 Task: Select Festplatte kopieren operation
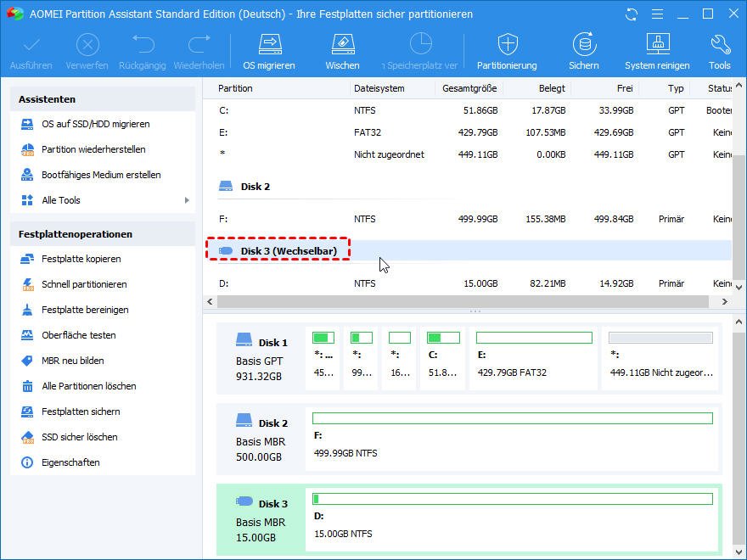[81, 259]
